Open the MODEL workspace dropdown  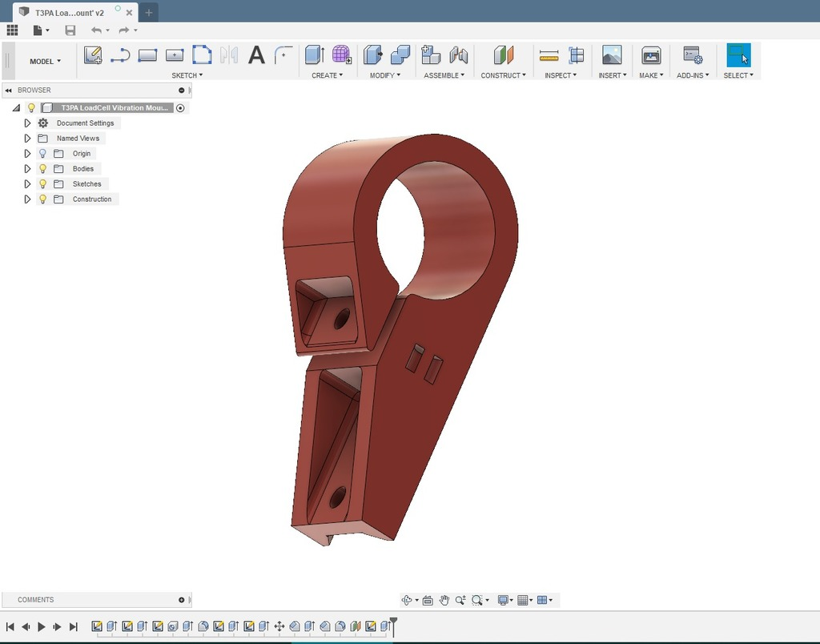click(x=45, y=61)
